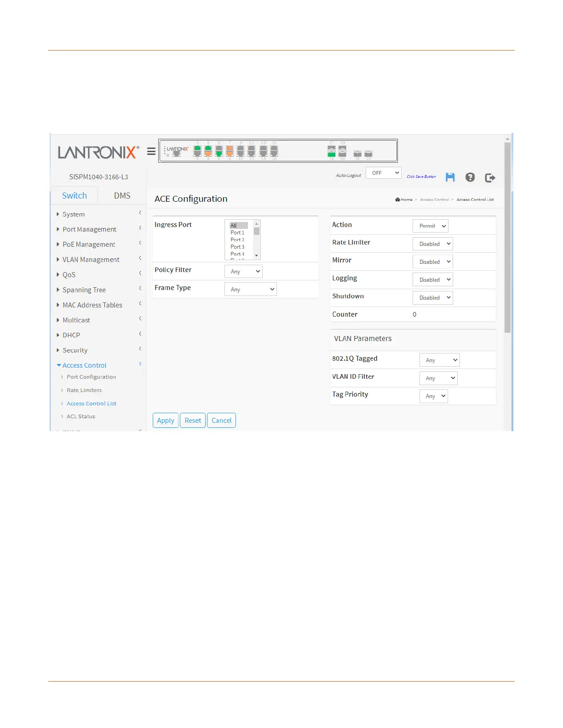Open the Action Permit dropdown
This screenshot has height=728, width=563.
431,226
